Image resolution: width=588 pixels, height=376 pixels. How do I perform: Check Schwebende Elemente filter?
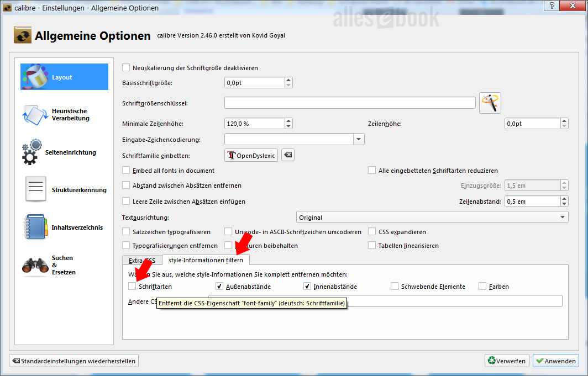(395, 286)
